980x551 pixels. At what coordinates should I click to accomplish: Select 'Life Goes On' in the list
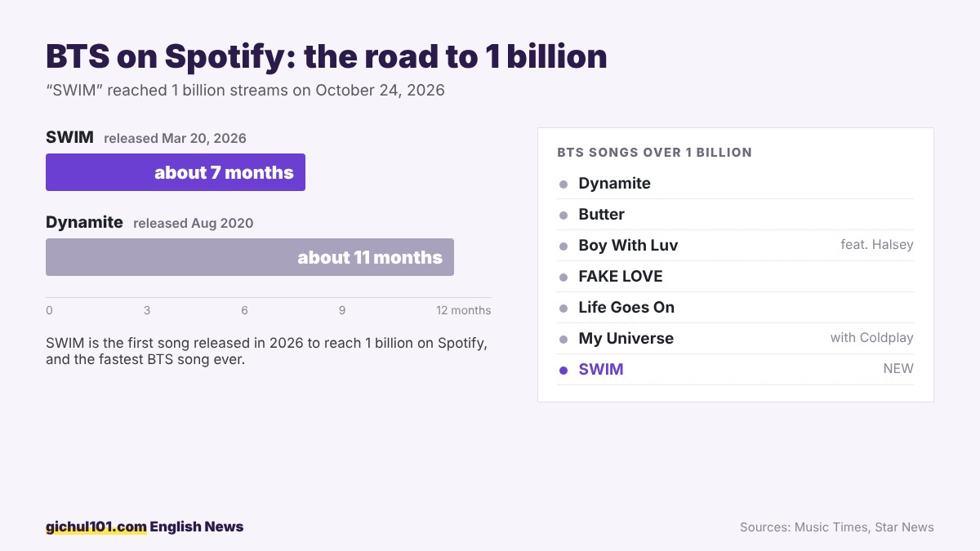626,308
